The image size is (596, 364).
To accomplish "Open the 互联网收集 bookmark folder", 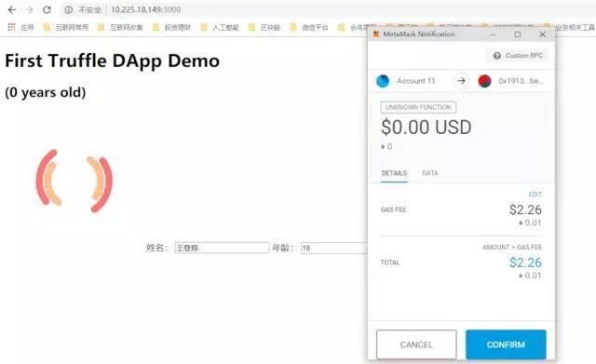I will pyautogui.click(x=120, y=27).
